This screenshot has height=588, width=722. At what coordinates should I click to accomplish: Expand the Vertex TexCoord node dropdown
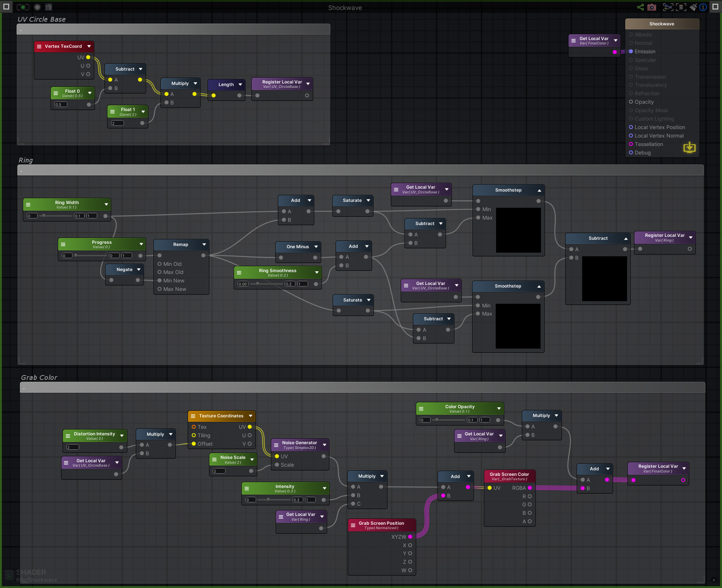[x=89, y=46]
